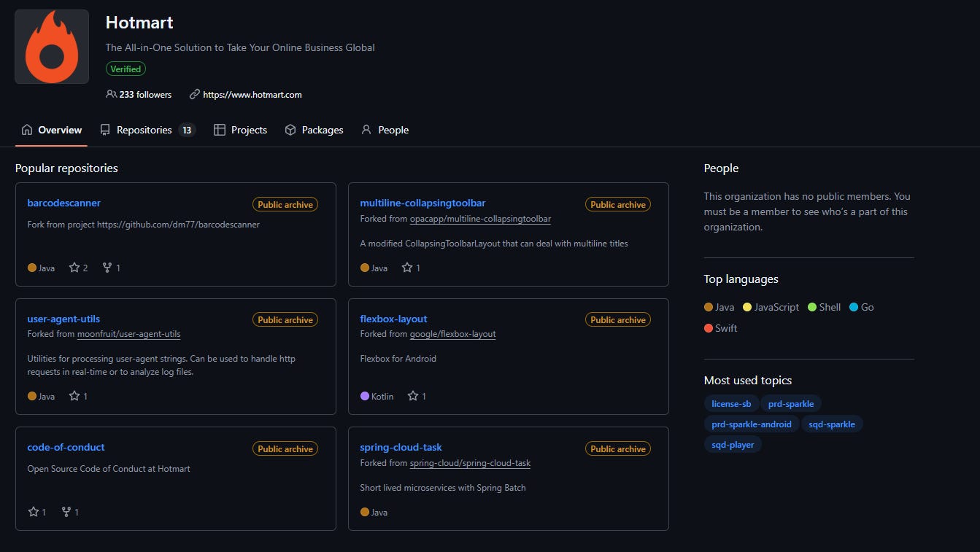The image size is (980, 552).
Task: Open the barcodescanner repository
Action: [64, 203]
